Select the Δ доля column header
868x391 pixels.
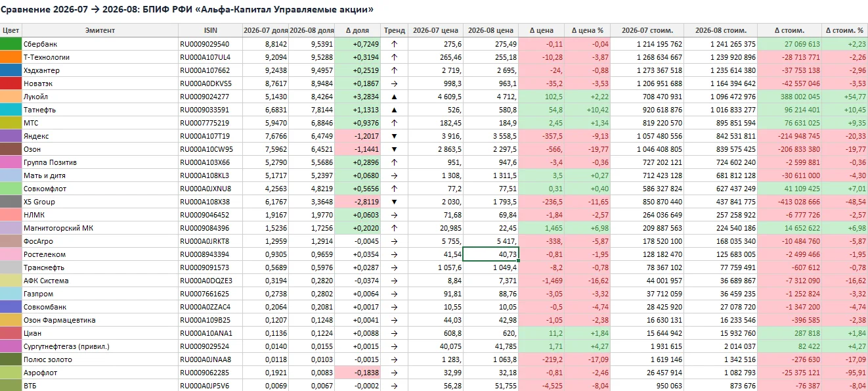pyautogui.click(x=357, y=30)
